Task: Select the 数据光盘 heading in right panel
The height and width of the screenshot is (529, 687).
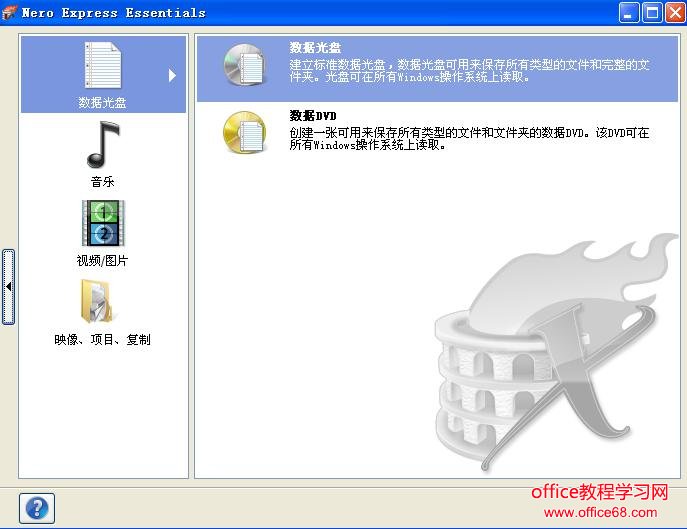Action: 315,48
